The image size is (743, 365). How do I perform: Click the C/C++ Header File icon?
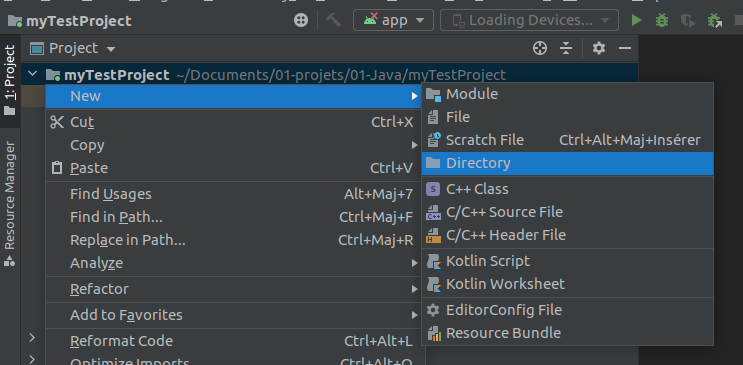point(434,235)
